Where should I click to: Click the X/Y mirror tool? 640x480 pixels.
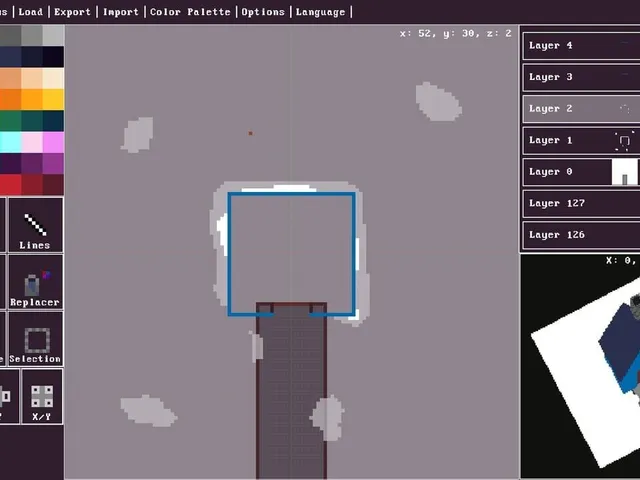pos(42,397)
